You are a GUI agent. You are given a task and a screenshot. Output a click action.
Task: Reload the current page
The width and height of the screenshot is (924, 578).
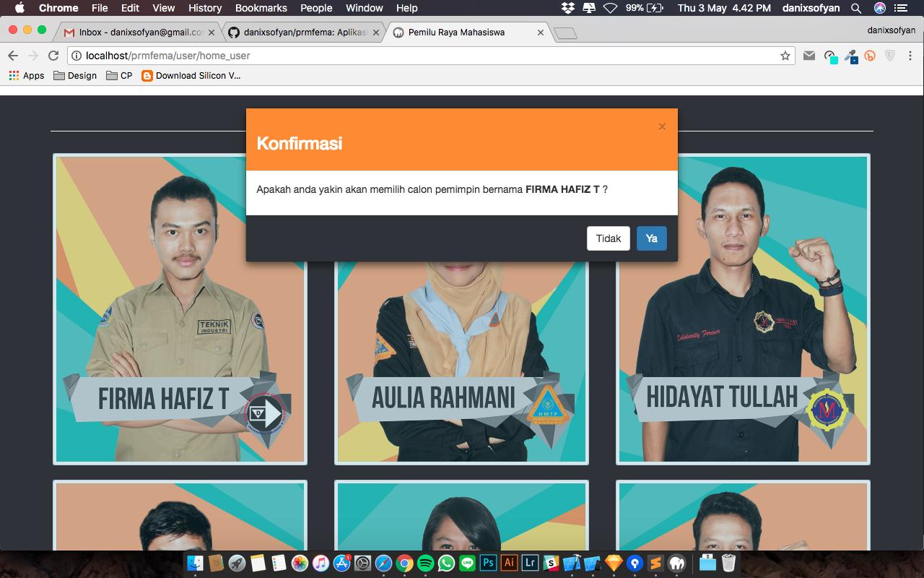(53, 56)
